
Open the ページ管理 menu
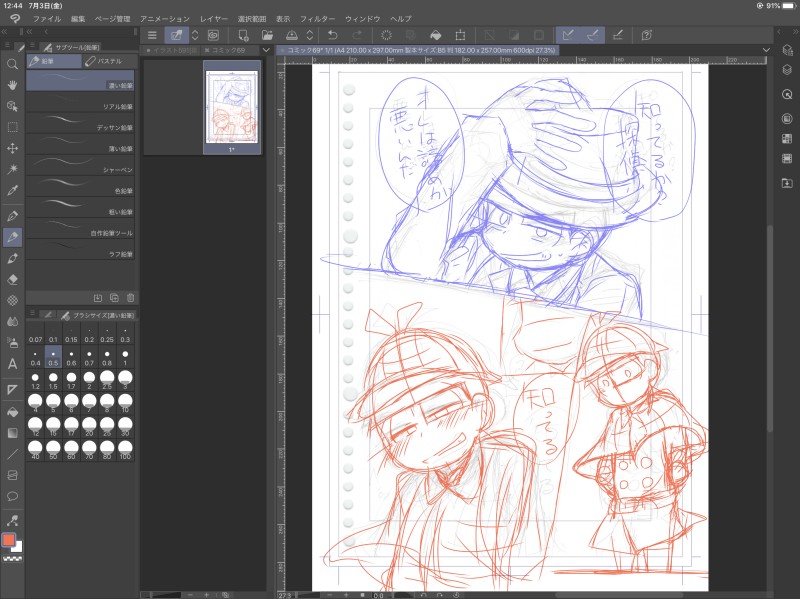112,19
